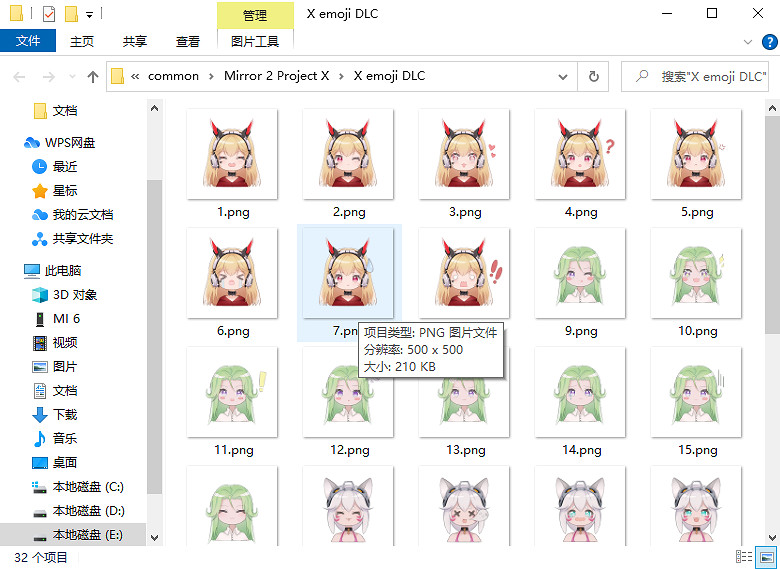Select the 15.png thumbnail
The image size is (780, 569).
click(696, 392)
